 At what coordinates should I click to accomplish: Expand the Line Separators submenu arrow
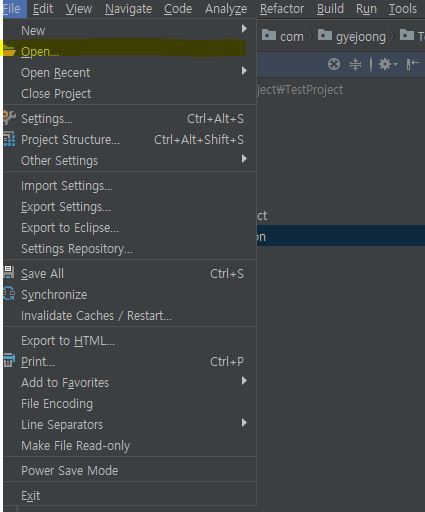(244, 423)
